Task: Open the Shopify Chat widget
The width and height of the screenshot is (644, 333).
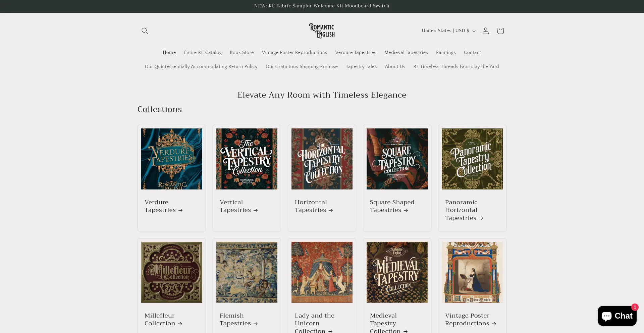Action: [617, 316]
